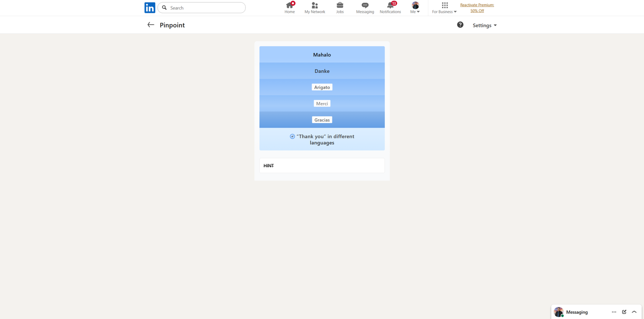Click the Gracias clue tile
This screenshot has width=644, height=319.
pos(322,120)
